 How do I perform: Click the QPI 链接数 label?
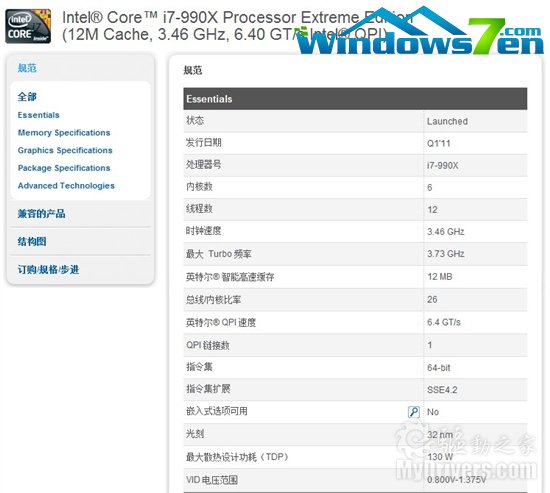pos(208,345)
